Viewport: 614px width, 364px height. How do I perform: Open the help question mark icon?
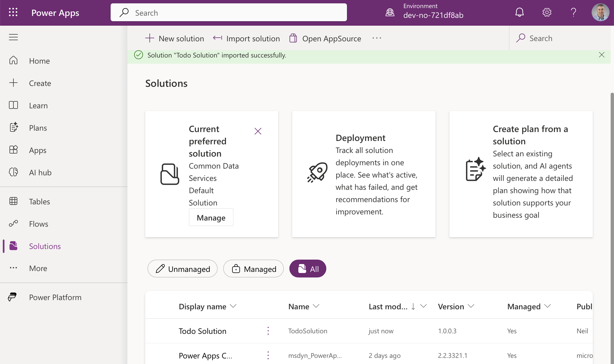[x=573, y=12]
